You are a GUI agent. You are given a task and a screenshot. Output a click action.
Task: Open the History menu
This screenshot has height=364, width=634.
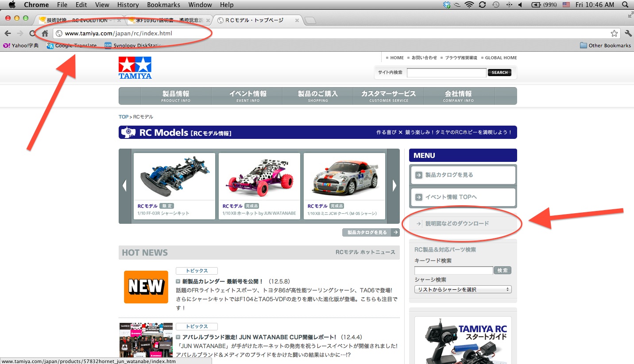(x=128, y=5)
